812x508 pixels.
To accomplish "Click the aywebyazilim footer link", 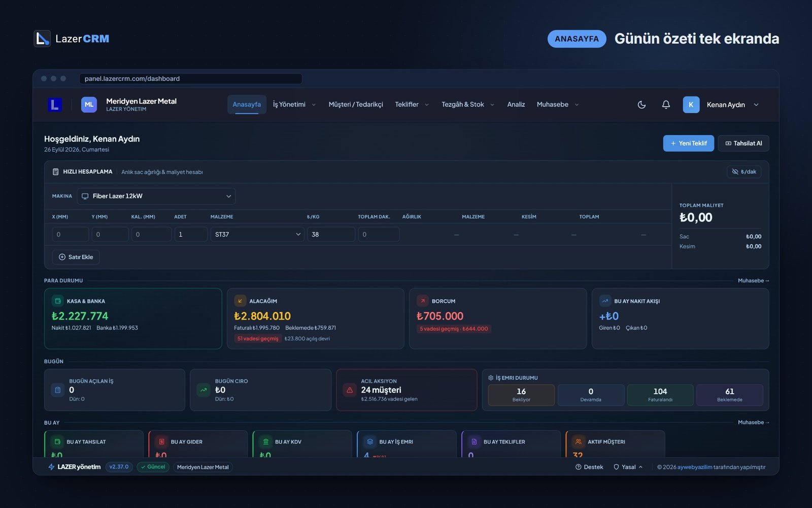I will (695, 467).
